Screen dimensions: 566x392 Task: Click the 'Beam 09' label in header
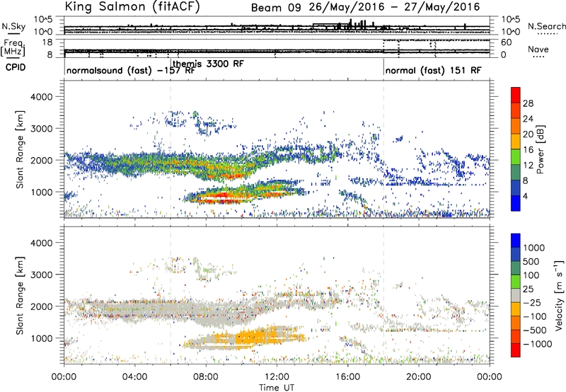[276, 7]
